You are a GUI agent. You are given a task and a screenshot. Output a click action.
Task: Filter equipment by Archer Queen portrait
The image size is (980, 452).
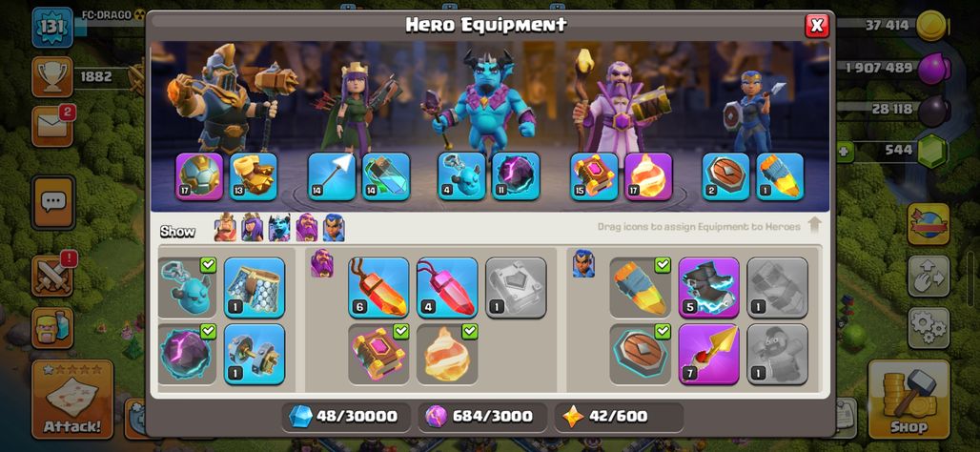[x=253, y=228]
